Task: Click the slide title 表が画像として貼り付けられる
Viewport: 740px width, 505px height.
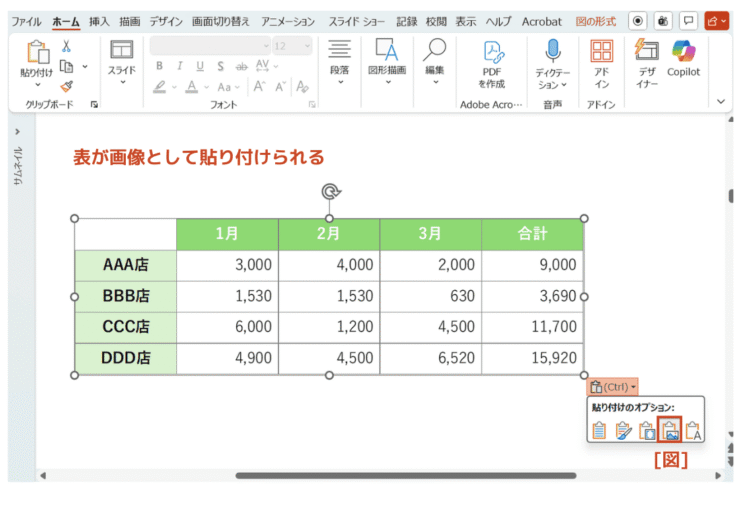Action: 199,157
